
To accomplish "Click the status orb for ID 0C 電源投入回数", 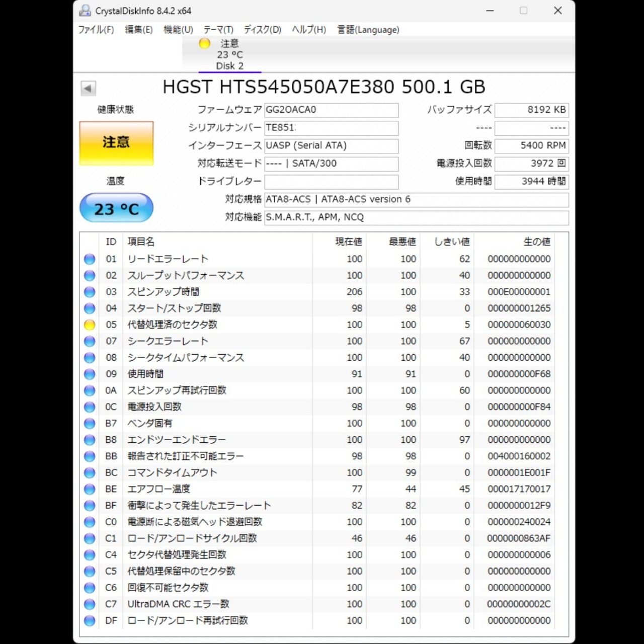I will coord(90,407).
